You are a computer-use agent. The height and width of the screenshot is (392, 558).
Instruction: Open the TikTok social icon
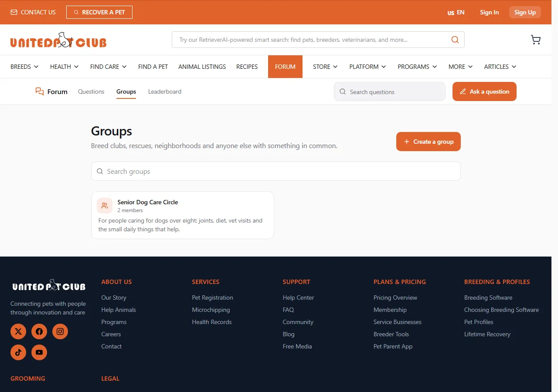[18, 352]
